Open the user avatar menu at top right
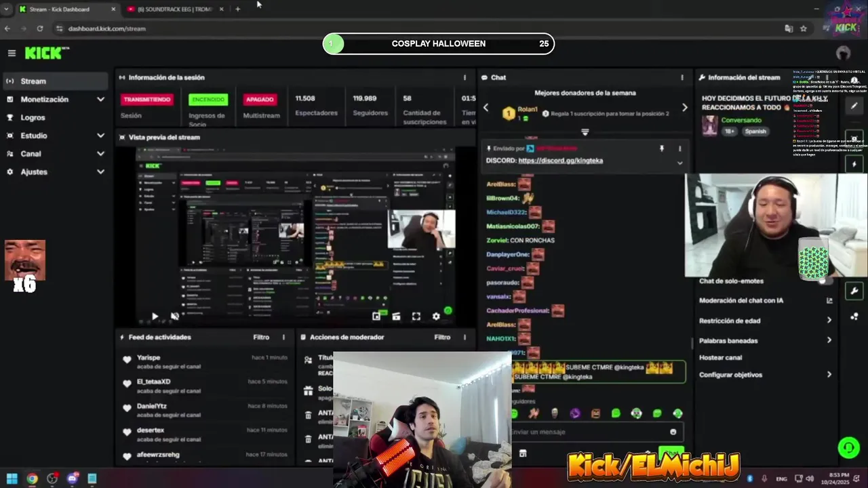The image size is (868, 488). (x=843, y=53)
